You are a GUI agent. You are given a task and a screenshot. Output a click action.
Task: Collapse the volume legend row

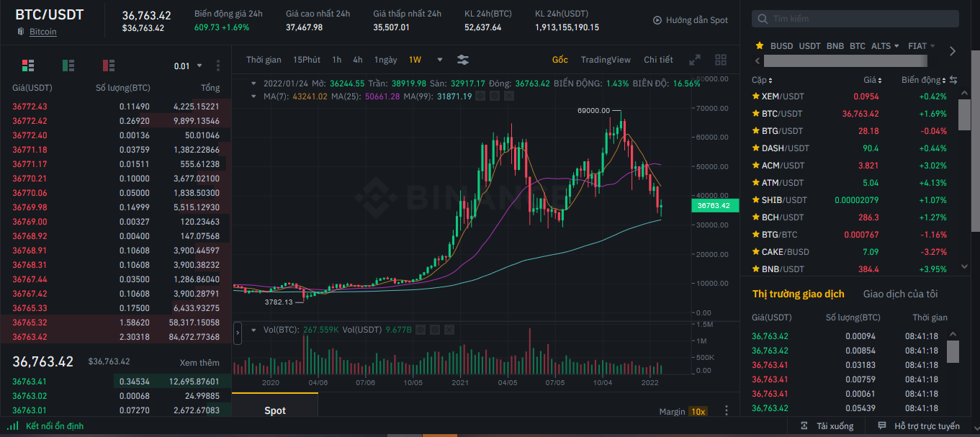(253, 330)
